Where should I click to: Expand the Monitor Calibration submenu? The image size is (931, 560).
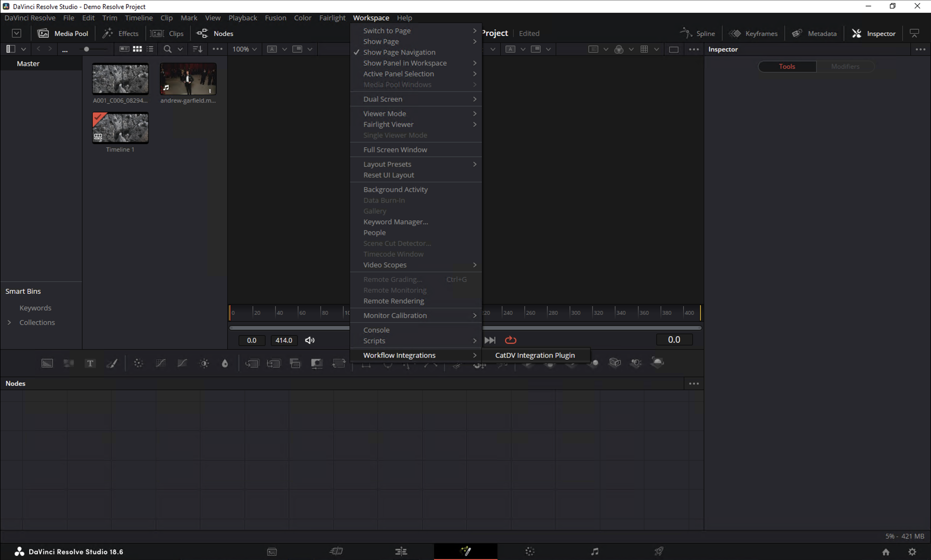(416, 316)
